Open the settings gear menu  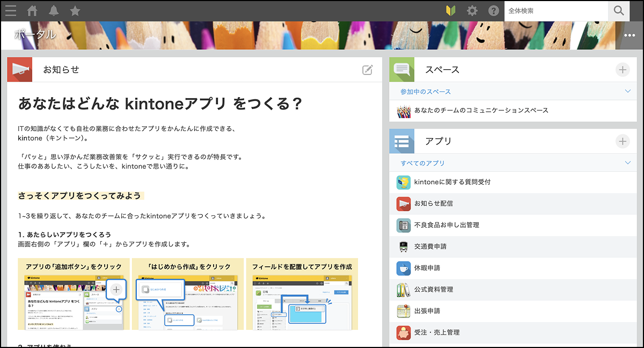472,11
